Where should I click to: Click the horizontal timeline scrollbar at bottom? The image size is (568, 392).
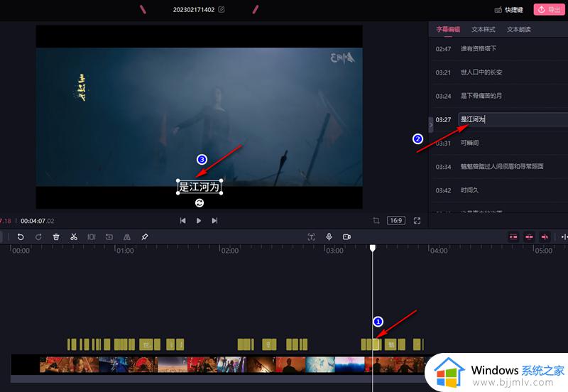217,379
